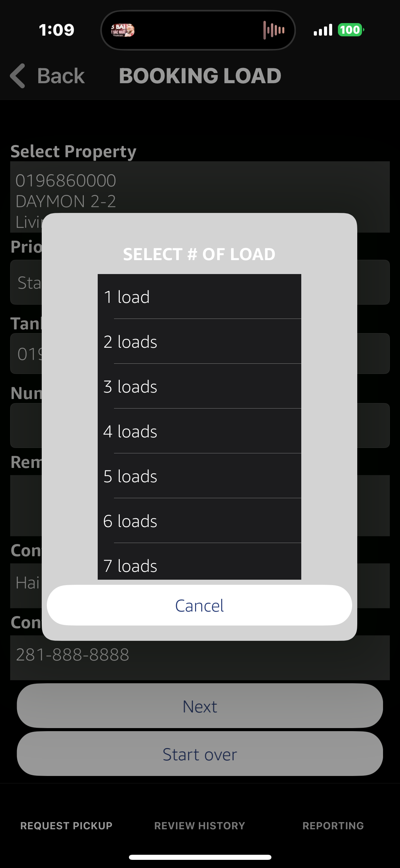Dismiss the load picker with Cancel
This screenshot has height=868, width=400.
tap(199, 605)
